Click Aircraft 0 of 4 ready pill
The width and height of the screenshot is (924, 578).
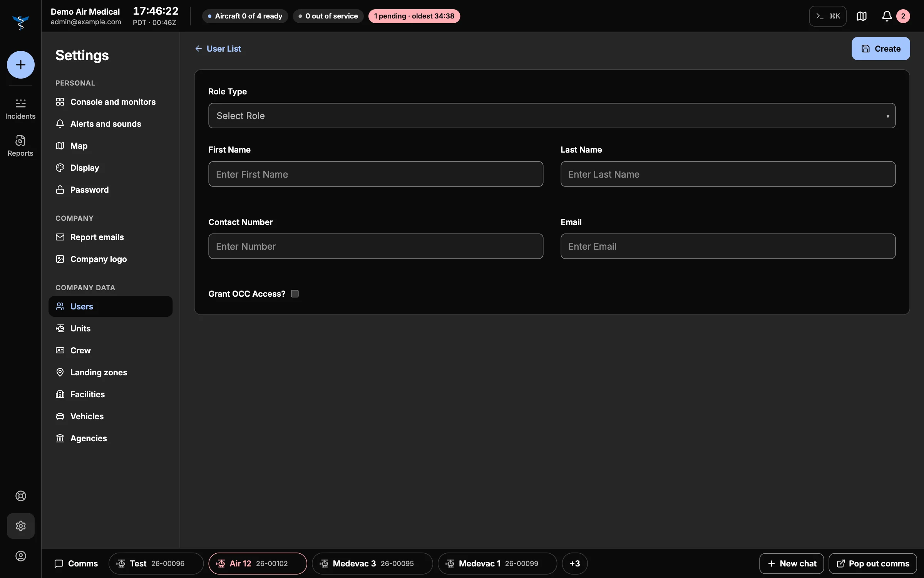[x=245, y=16]
